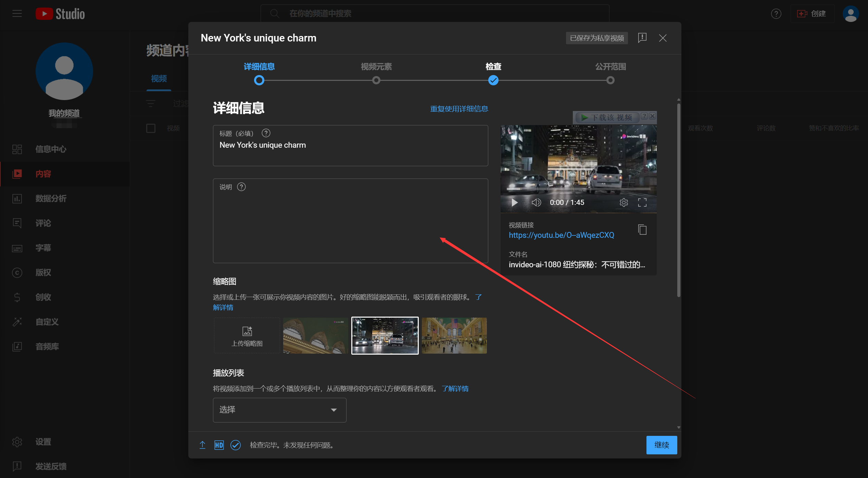Play the video preview
This screenshot has height=478, width=868.
click(x=514, y=203)
